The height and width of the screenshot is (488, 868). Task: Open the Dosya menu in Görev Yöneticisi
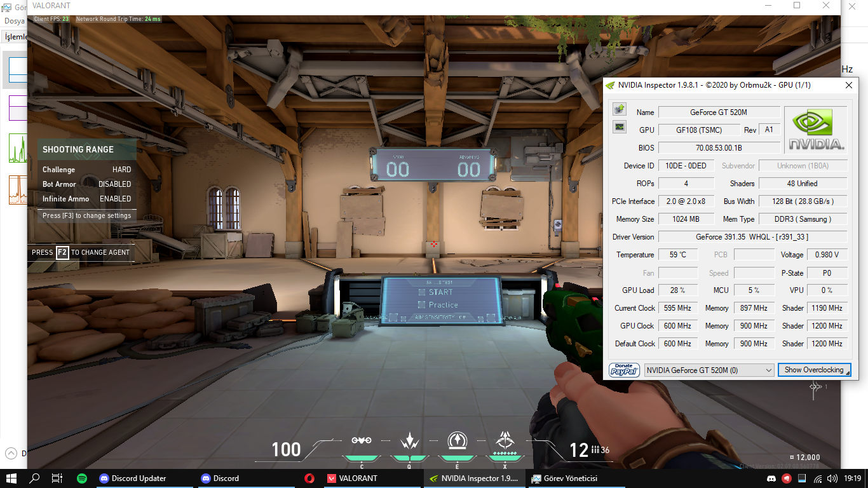pos(14,21)
